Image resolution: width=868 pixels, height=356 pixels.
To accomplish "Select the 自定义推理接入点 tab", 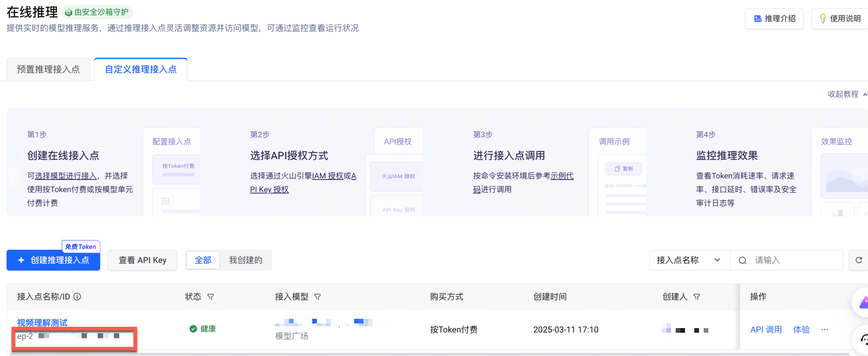I will pos(140,69).
